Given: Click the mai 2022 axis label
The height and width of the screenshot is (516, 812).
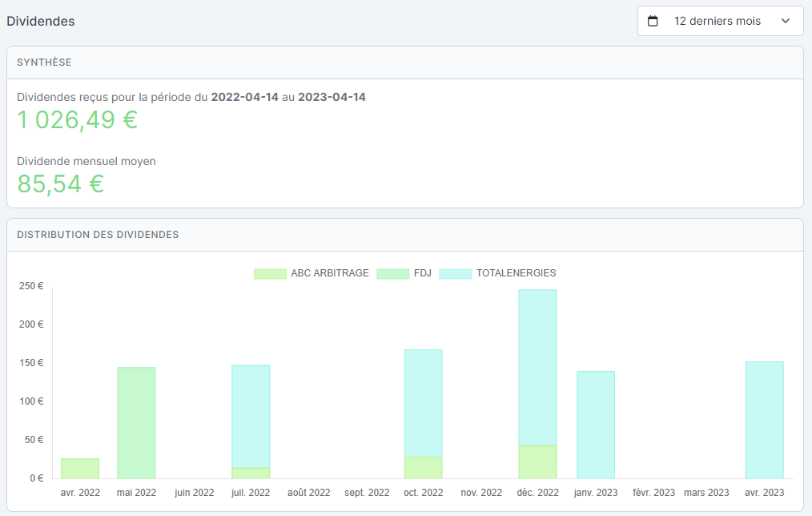Looking at the screenshot, I should pyautogui.click(x=136, y=493).
